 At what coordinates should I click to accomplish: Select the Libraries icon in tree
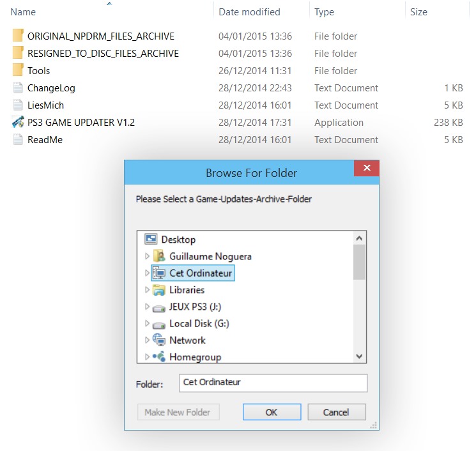coord(159,290)
